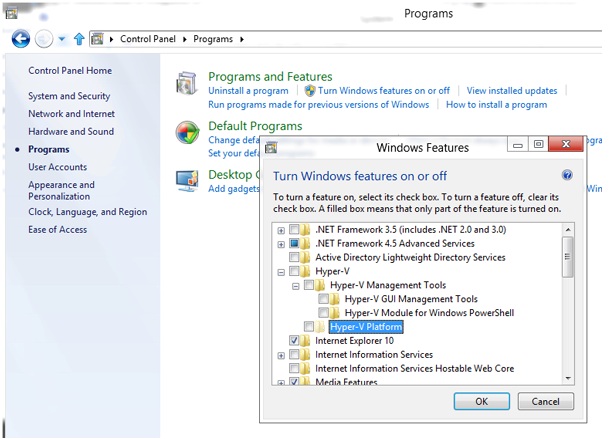This screenshot has height=439, width=616.
Task: Click the shield icon beside Turn Windows features
Action: pos(310,91)
